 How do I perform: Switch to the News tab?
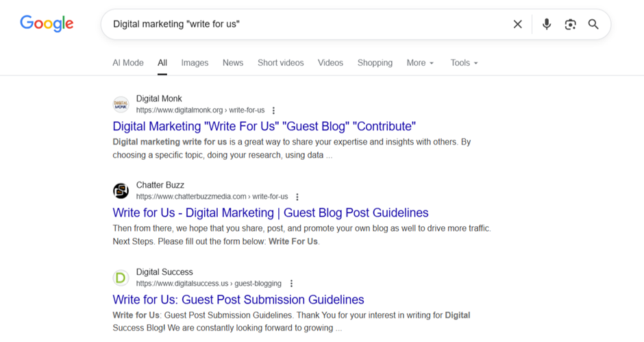coord(233,62)
